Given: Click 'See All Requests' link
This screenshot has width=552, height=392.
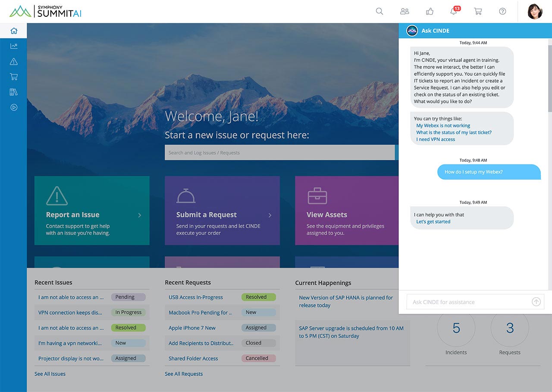Looking at the screenshot, I should 184,374.
